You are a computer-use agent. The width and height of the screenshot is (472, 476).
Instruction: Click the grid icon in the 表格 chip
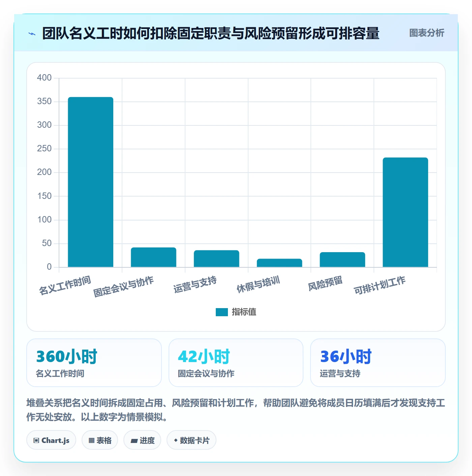click(x=91, y=441)
